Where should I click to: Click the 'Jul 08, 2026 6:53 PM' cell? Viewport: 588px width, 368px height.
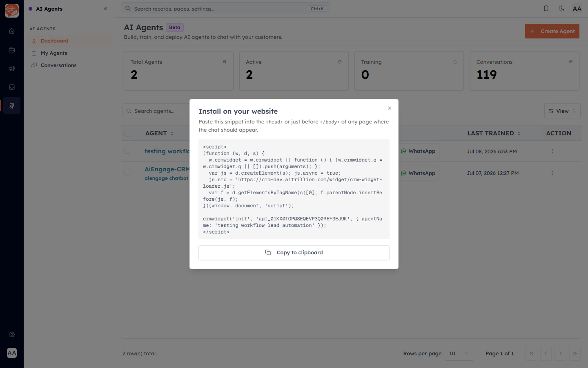(x=492, y=151)
